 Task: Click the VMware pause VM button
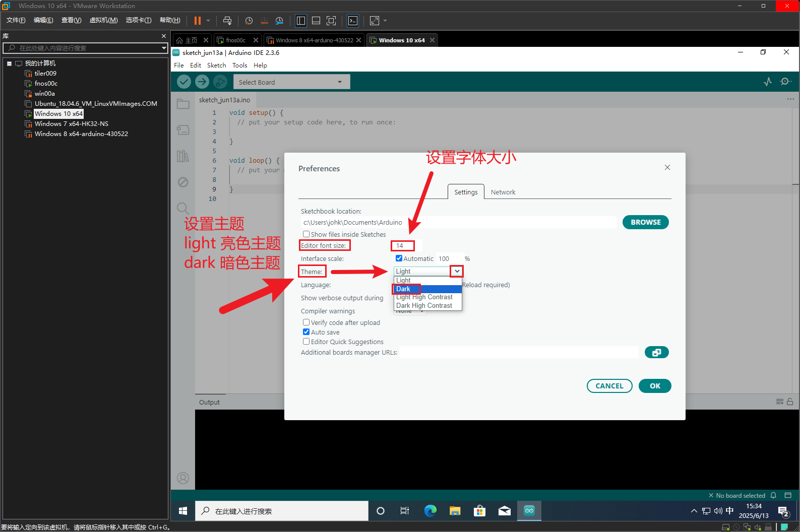pyautogui.click(x=198, y=21)
